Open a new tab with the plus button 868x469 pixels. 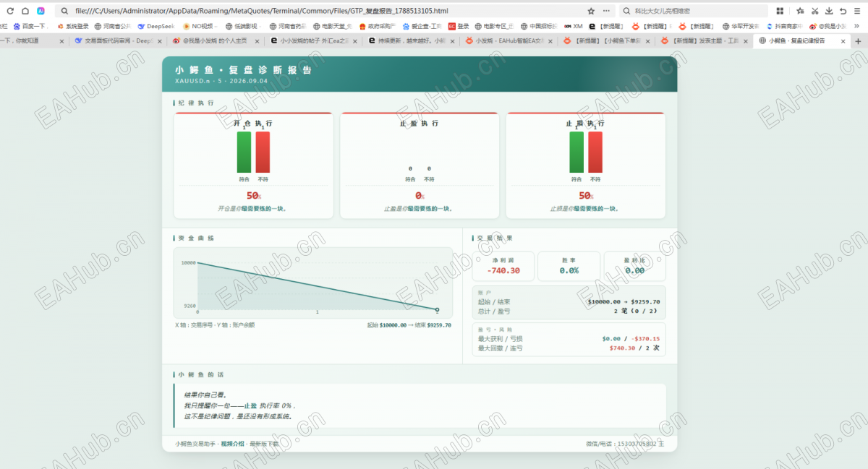859,41
